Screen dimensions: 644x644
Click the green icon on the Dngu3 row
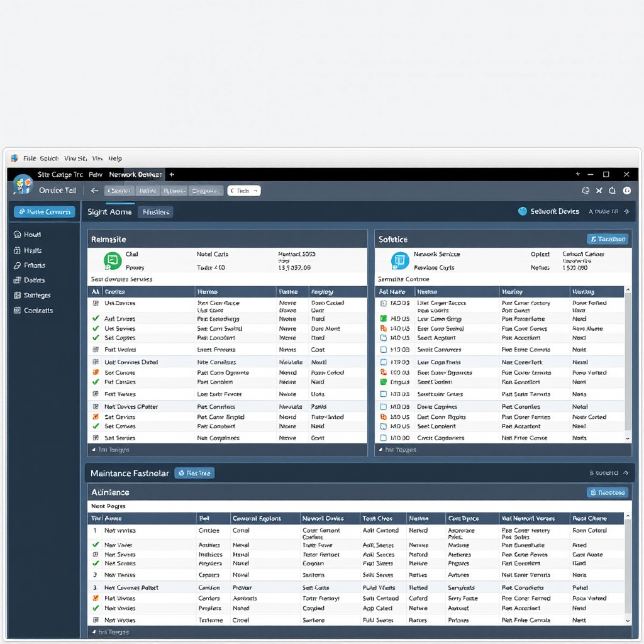(x=383, y=382)
